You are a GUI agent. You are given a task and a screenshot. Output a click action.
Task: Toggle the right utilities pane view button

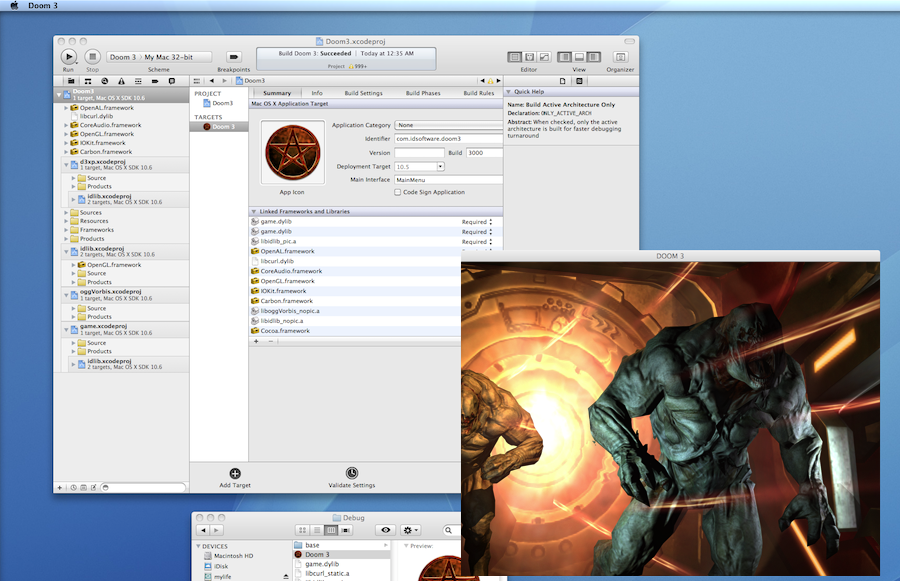(593, 57)
